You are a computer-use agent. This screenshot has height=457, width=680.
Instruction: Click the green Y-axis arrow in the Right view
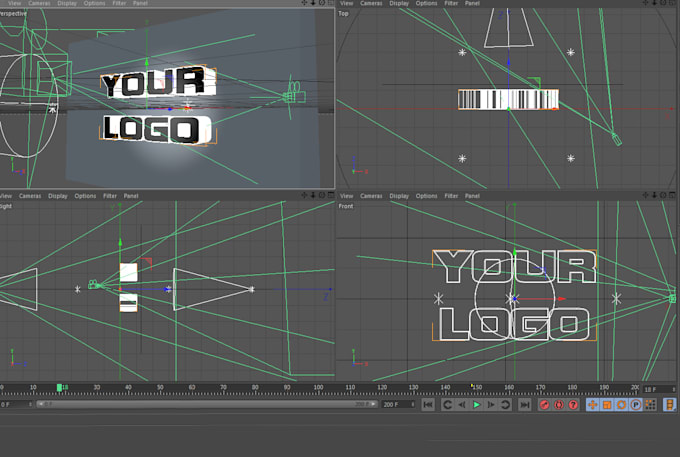tap(120, 242)
